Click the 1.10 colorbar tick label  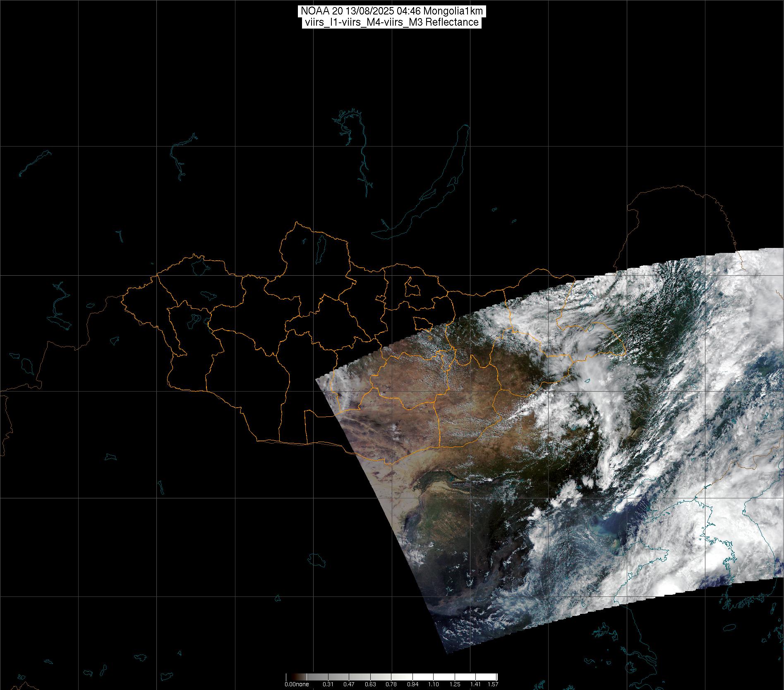click(x=433, y=684)
